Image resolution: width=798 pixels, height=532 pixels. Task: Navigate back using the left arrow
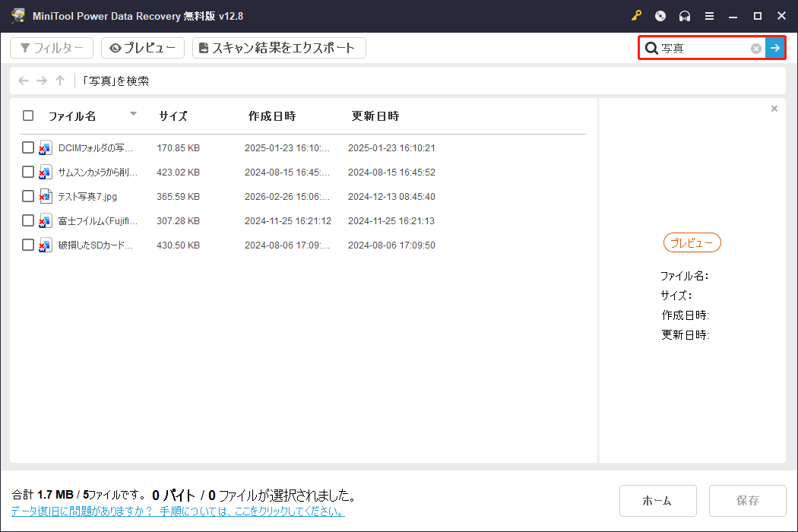(23, 81)
